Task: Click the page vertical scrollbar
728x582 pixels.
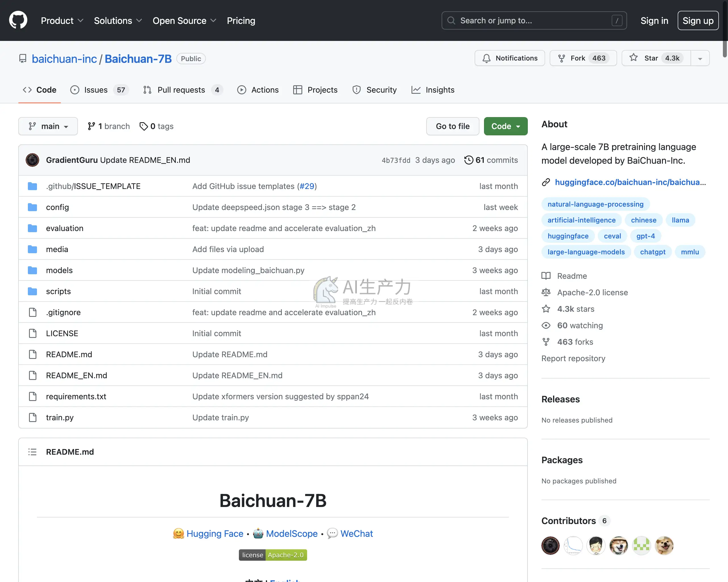Action: pyautogui.click(x=725, y=29)
